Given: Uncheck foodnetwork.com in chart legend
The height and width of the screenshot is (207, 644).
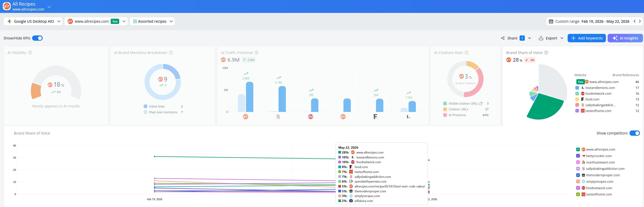Looking at the screenshot, I should (x=578, y=188).
